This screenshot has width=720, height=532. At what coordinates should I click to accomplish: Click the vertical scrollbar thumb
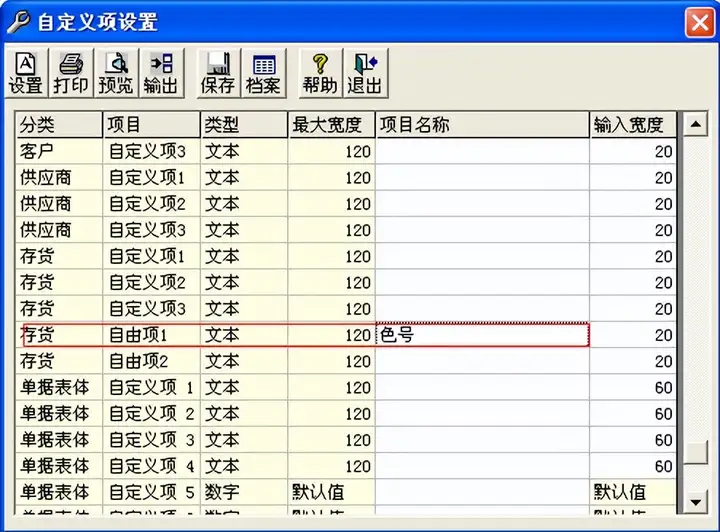tap(695, 452)
